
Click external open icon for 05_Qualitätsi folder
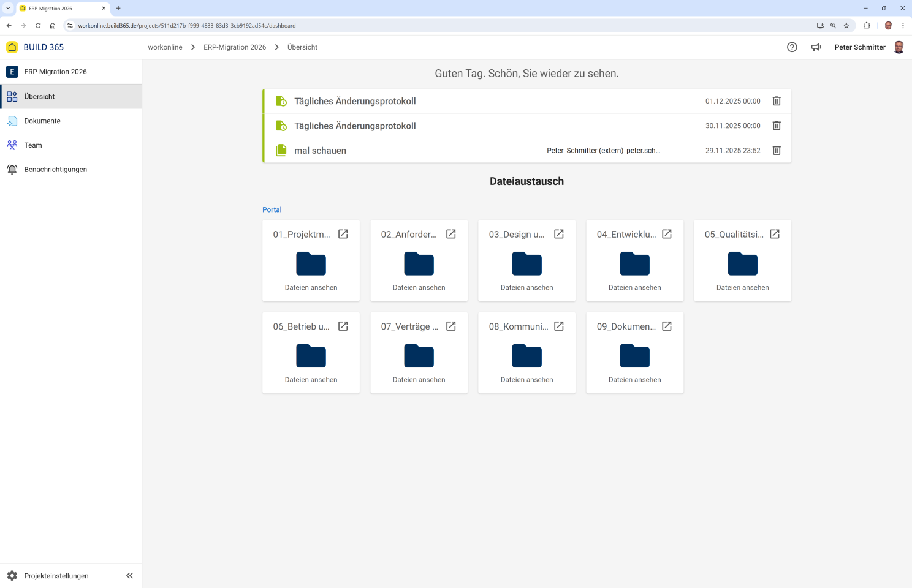(x=775, y=234)
